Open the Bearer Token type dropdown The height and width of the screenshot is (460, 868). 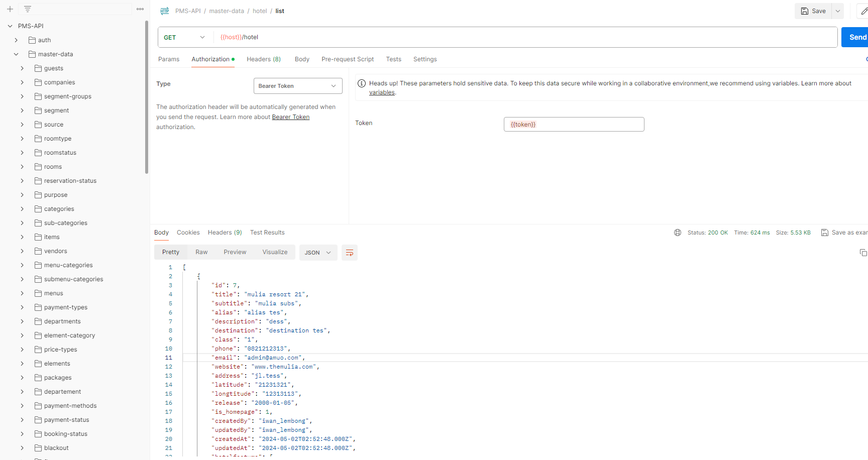click(x=298, y=86)
